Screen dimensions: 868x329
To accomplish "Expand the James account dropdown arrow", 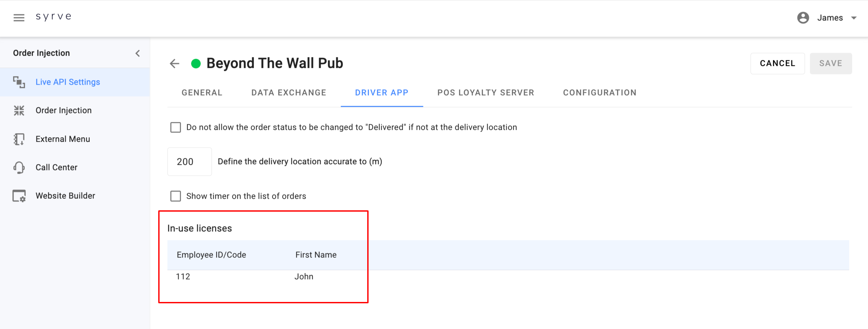I will coord(853,18).
